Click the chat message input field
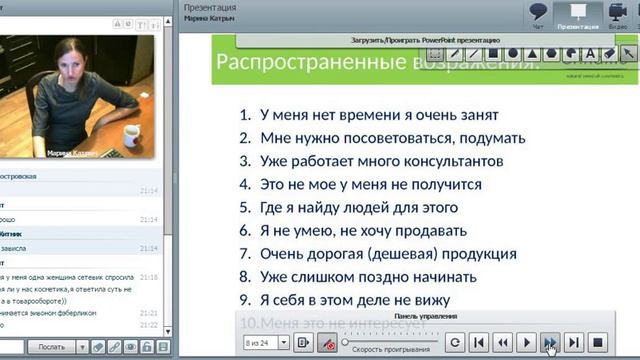Screen dimensions: 640x360 pos(11,347)
